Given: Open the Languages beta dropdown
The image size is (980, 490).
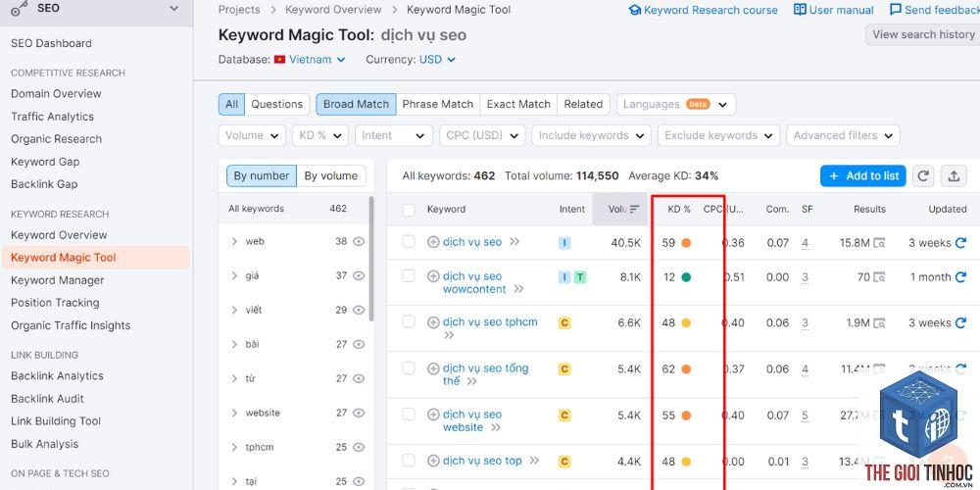Looking at the screenshot, I should coord(676,105).
